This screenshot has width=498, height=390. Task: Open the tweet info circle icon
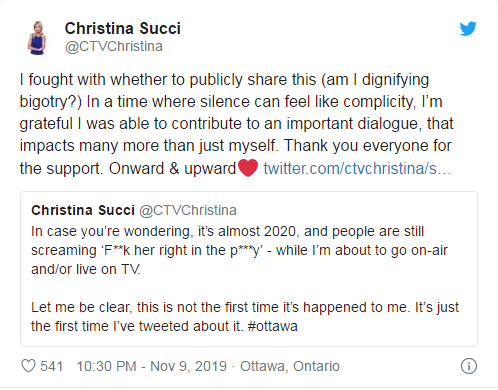pos(469,366)
